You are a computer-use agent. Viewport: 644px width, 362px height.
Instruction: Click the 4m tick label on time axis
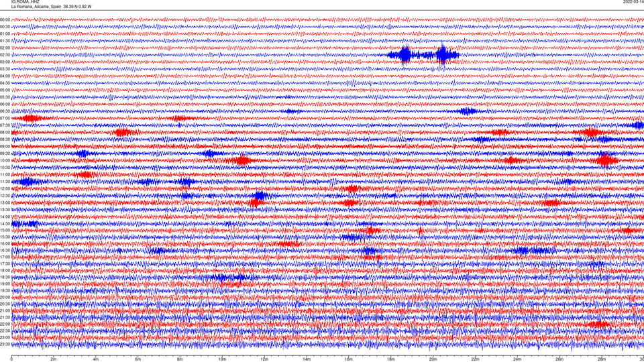(96, 359)
